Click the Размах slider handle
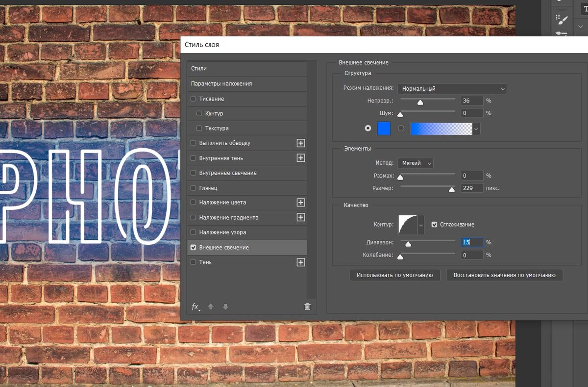The height and width of the screenshot is (387, 588). [400, 177]
